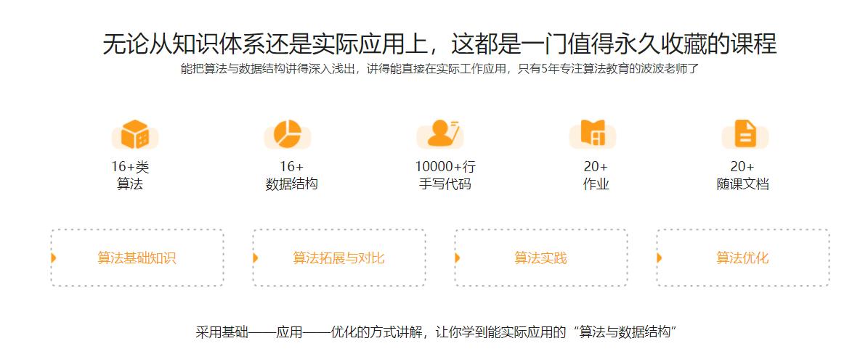This screenshot has width=868, height=362.
Task: Click the bottom line 采用基础——应用——优化
Action: [437, 333]
